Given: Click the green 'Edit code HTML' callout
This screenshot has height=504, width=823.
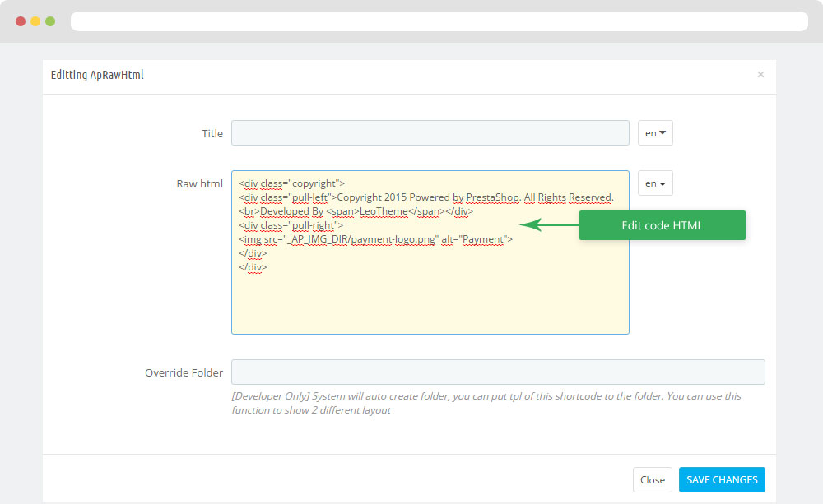Looking at the screenshot, I should pos(662,225).
